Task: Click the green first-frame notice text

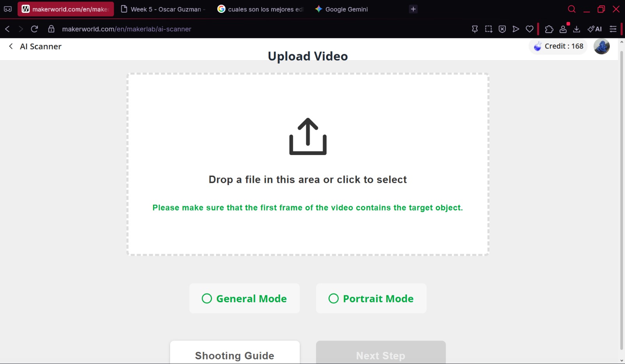Action: (x=308, y=208)
